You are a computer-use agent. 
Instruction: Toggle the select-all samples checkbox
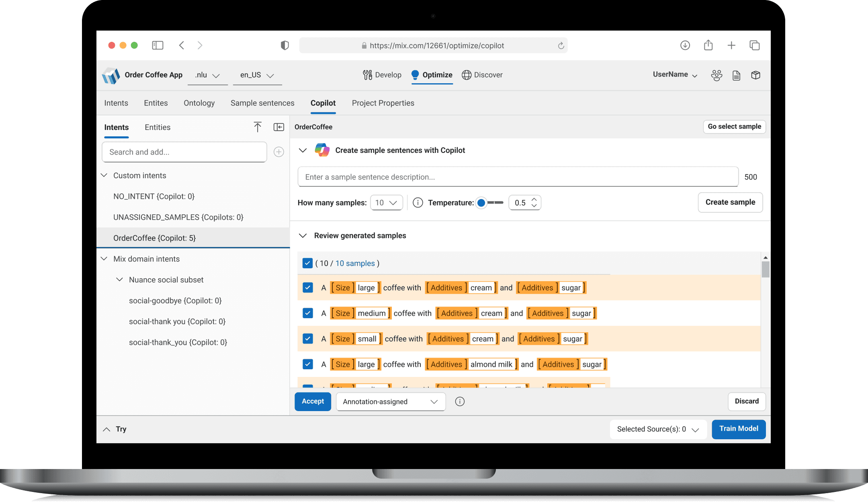point(307,263)
